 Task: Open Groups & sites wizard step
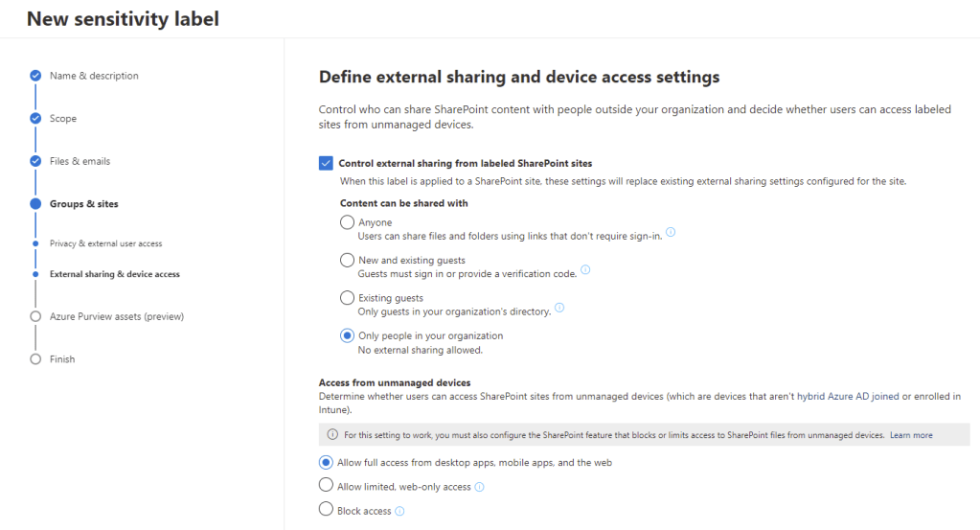click(x=84, y=203)
